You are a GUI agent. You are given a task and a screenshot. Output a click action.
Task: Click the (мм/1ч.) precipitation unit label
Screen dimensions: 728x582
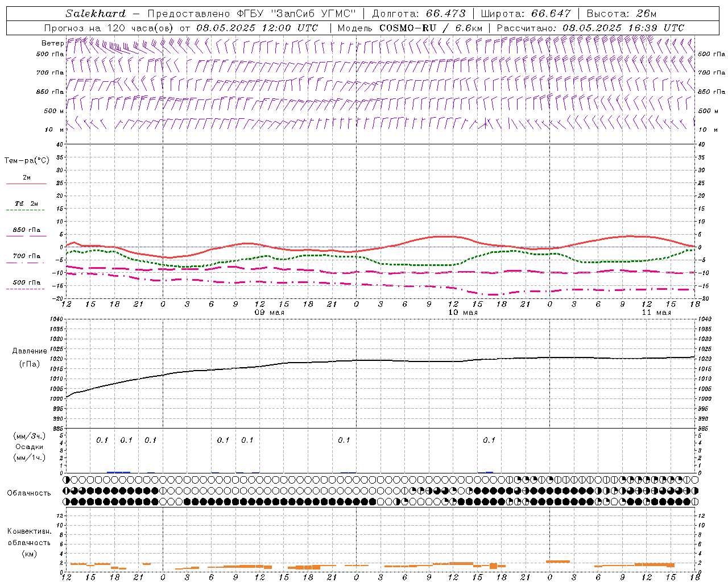[30, 458]
